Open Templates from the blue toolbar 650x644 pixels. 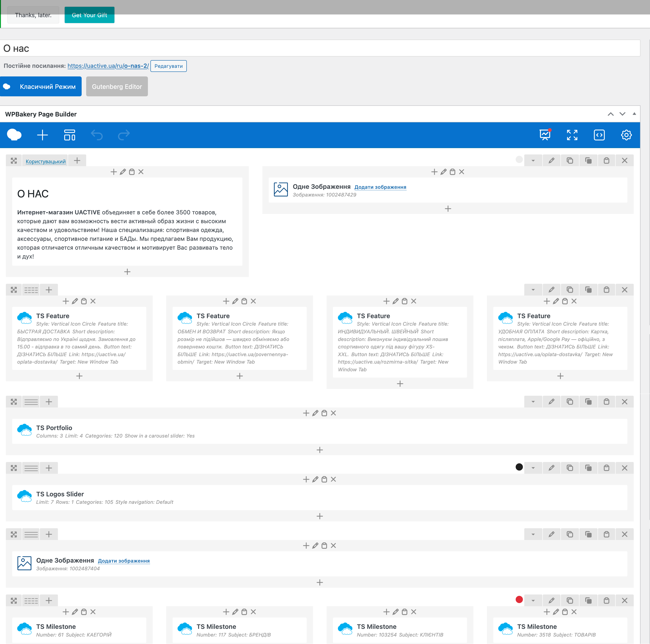pyautogui.click(x=70, y=135)
